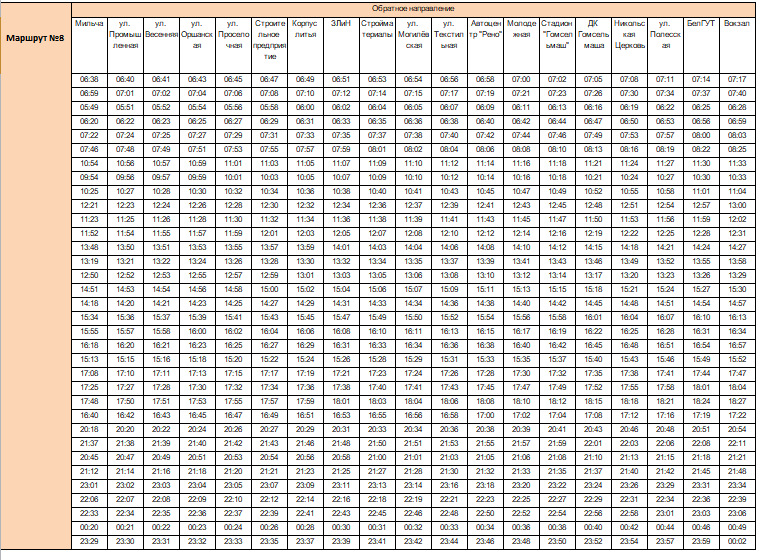Select 06:38 in the Мильча column

(89, 80)
